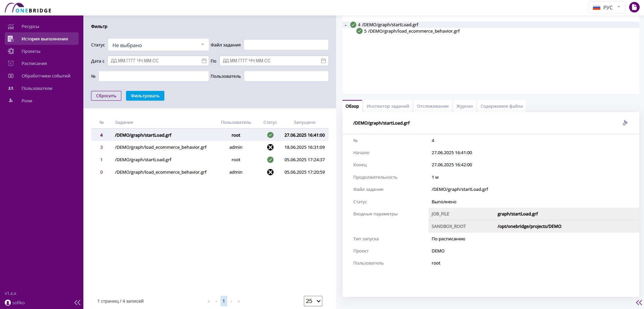Go to page 1 in pagination
Image resolution: width=644 pixels, height=309 pixels.
pos(224,301)
